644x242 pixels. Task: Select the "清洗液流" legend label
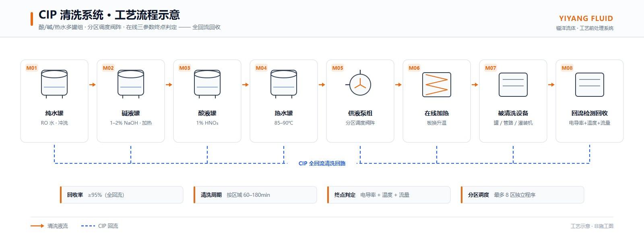[58, 226]
